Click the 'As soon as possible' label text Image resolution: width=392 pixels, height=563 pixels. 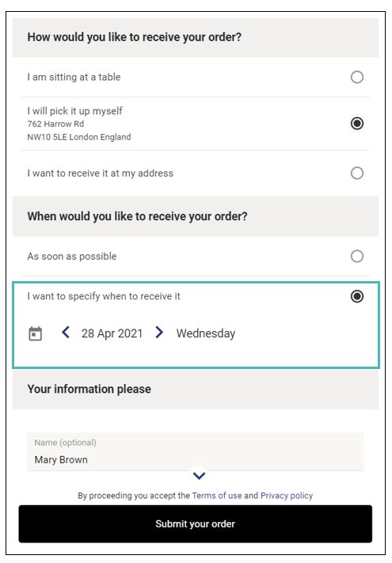pos(72,257)
